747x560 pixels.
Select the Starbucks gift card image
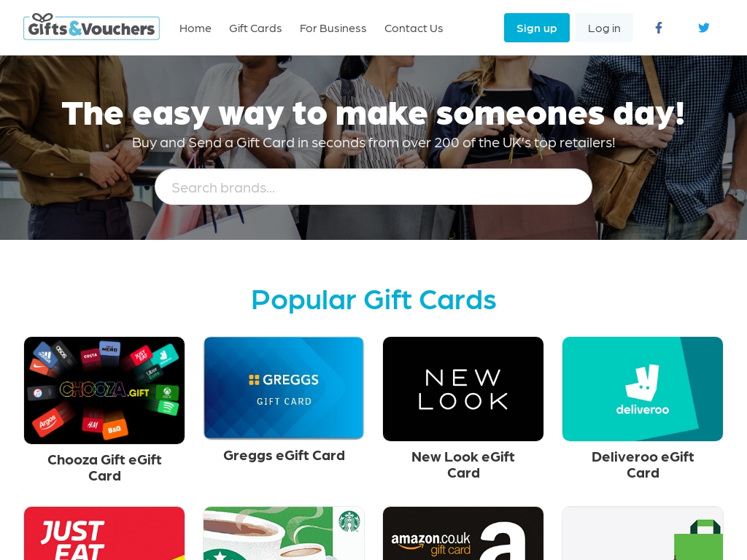point(284,533)
